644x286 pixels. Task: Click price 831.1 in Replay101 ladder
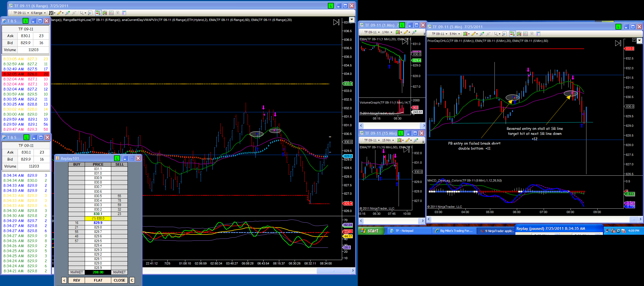pos(98,169)
